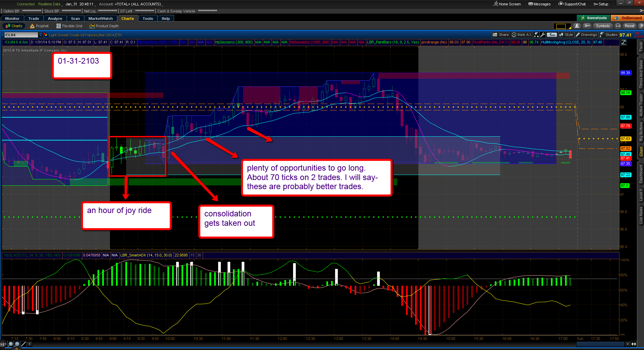Open the Flexible Grid layout

coord(69,26)
